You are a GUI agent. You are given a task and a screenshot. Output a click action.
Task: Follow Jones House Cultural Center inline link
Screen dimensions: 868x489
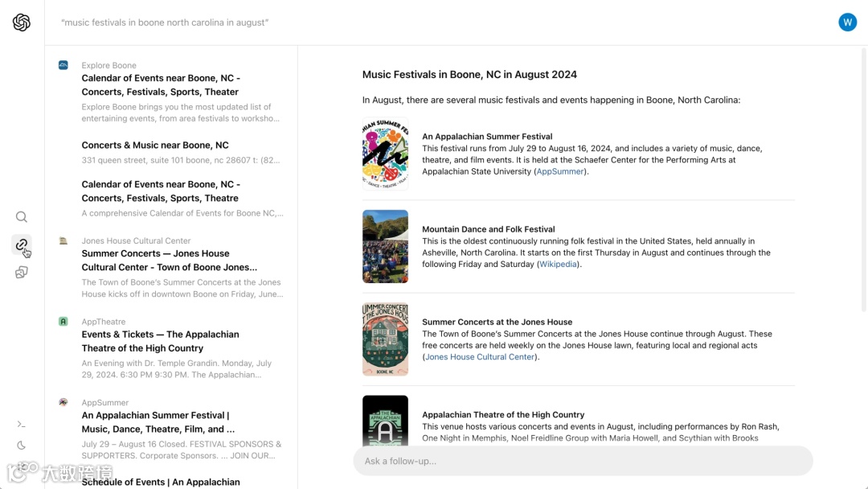479,357
